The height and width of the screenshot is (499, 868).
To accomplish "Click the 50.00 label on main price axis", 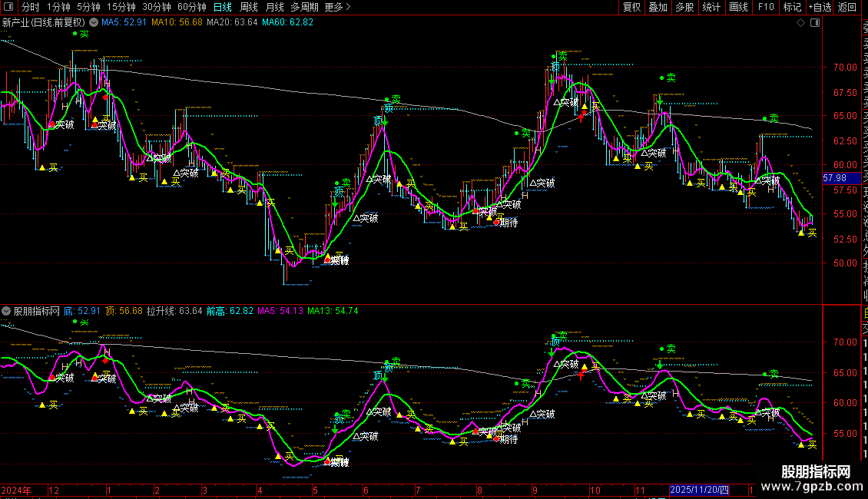I will (845, 263).
